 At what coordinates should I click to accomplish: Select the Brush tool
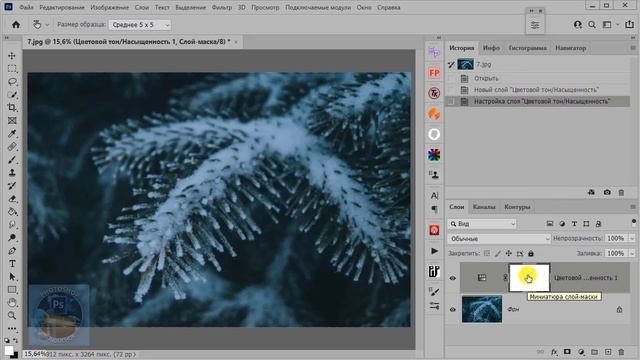pyautogui.click(x=12, y=160)
